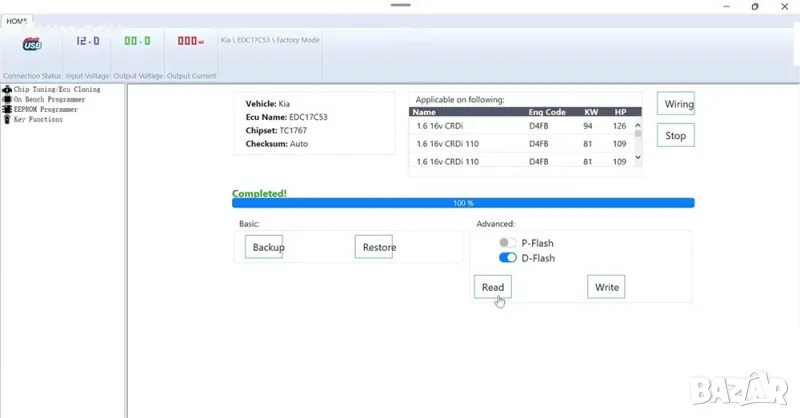Screen dimensions: 800x418
Task: Switch to the HOME tab
Action: pos(18,20)
